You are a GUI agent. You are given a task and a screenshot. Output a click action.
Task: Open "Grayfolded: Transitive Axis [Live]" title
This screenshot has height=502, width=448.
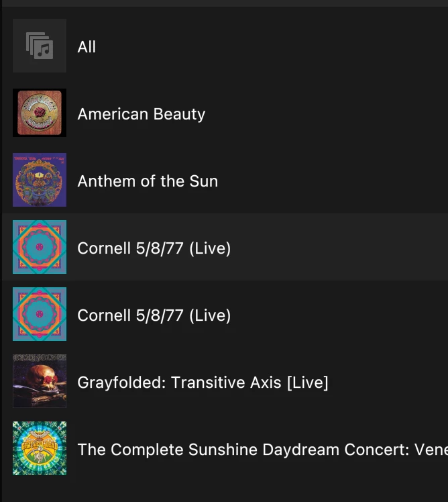click(203, 383)
